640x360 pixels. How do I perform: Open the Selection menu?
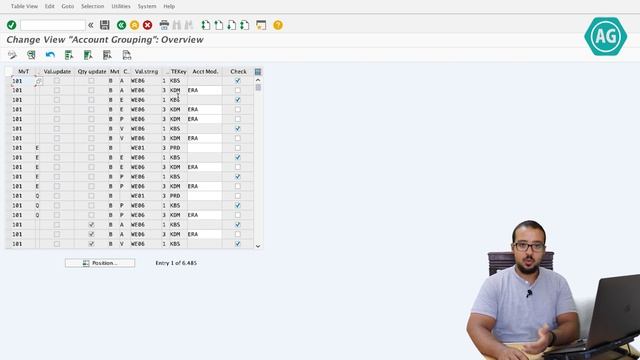click(x=93, y=6)
